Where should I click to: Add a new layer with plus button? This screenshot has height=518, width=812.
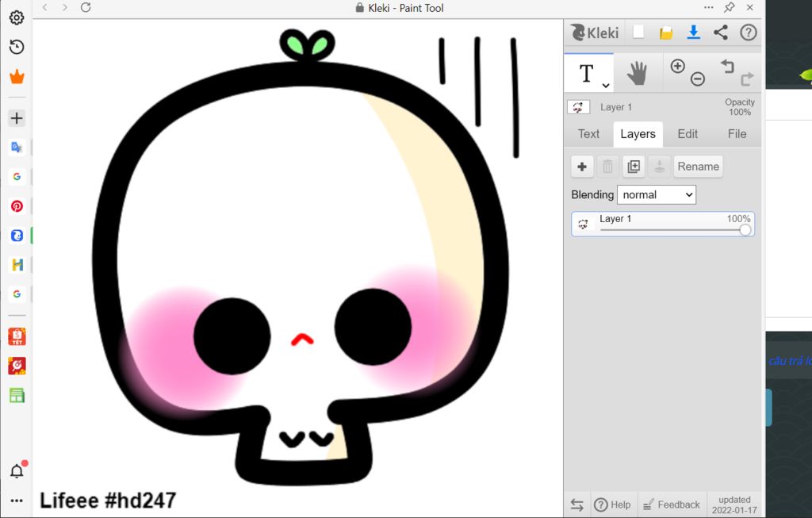pos(582,167)
